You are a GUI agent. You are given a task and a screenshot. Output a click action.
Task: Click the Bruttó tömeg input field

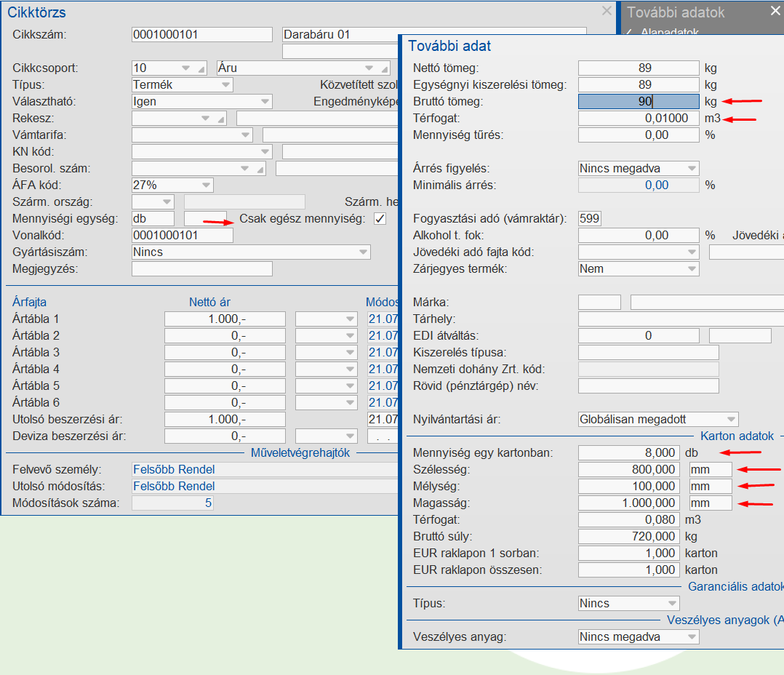coord(639,102)
